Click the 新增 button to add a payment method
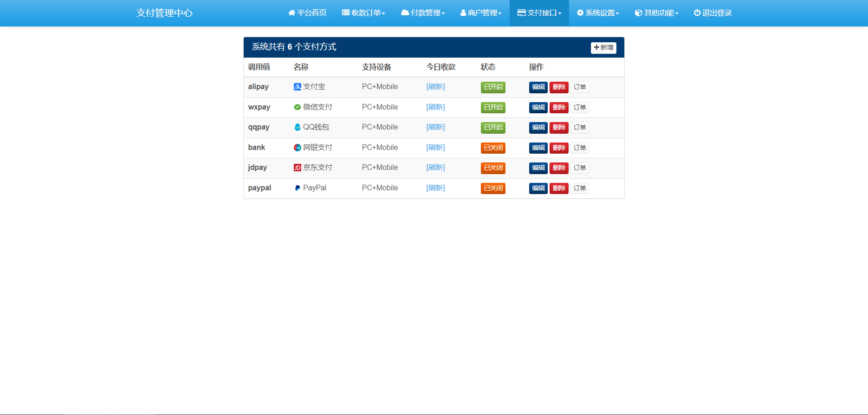This screenshot has height=415, width=868. pyautogui.click(x=603, y=48)
